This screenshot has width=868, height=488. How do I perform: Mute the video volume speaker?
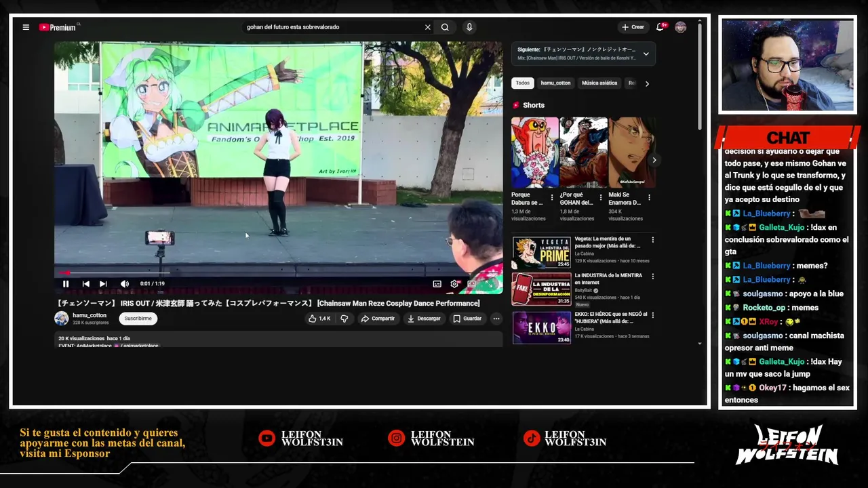point(124,284)
